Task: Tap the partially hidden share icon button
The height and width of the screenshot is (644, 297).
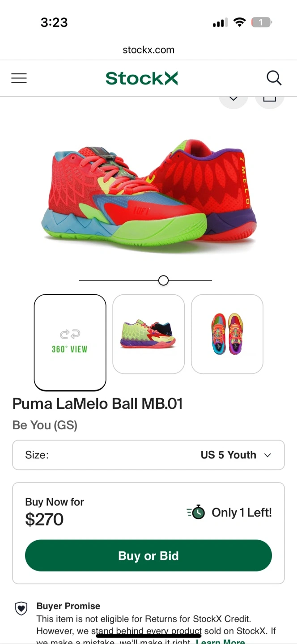Action: coord(269,101)
